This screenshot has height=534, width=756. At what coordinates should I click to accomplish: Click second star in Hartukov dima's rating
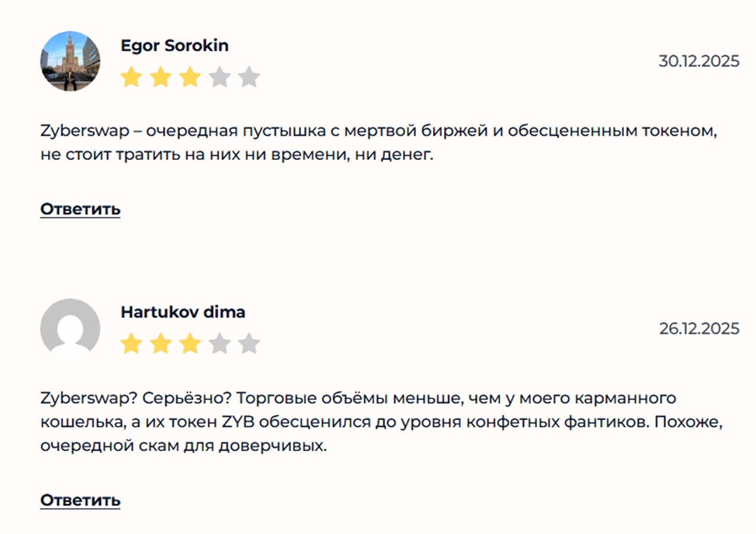161,344
